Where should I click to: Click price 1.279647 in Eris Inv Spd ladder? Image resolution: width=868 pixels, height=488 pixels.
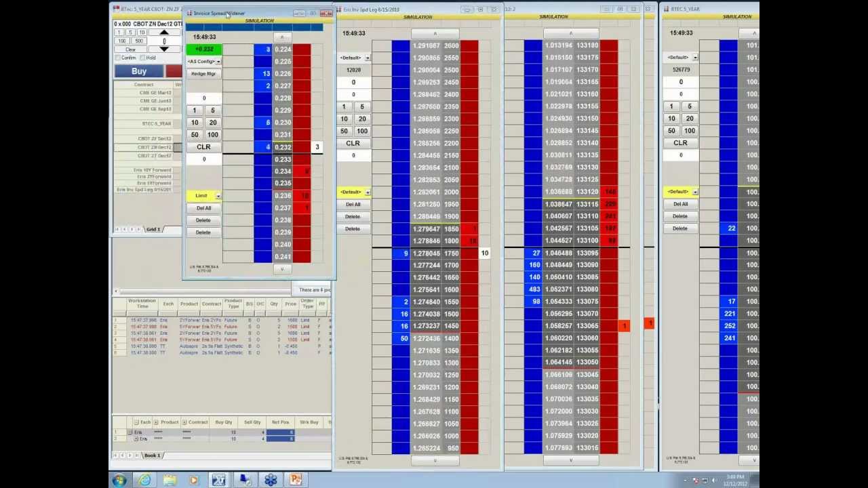coord(427,229)
